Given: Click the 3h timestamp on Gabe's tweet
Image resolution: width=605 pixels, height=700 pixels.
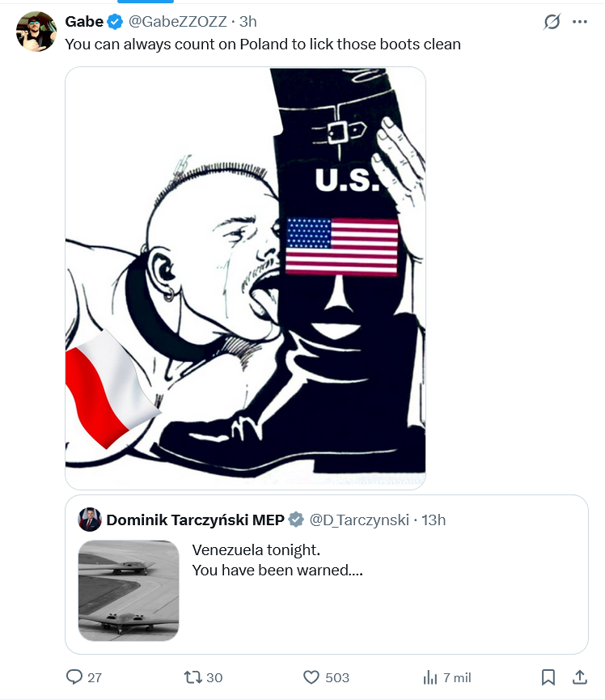Looking at the screenshot, I should pyautogui.click(x=248, y=21).
